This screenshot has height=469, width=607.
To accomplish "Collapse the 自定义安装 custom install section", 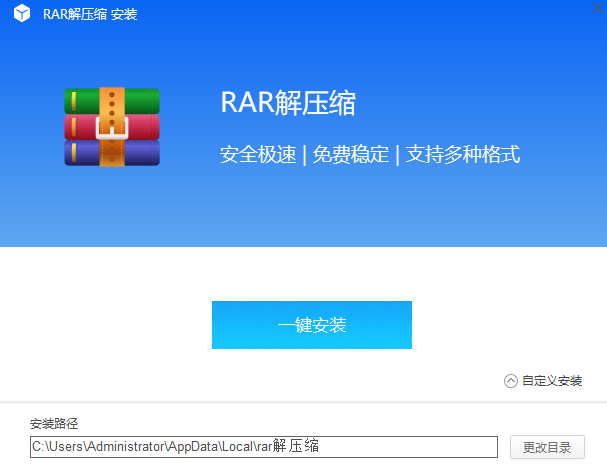I will click(x=543, y=381).
